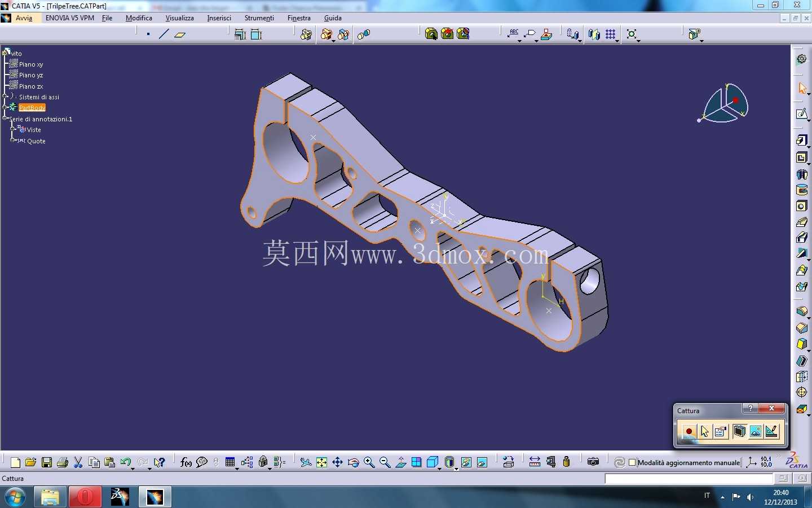Viewport: 812px width, 508px height.
Task: Enable Modalità aggiornamento manuale checkbox
Action: coord(633,462)
